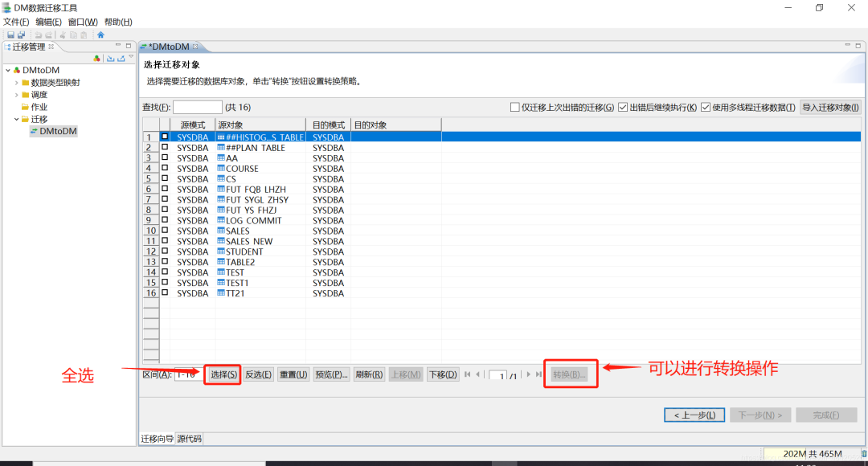Check the ##PLAN TABLE row checkbox
The width and height of the screenshot is (868, 466).
point(165,147)
